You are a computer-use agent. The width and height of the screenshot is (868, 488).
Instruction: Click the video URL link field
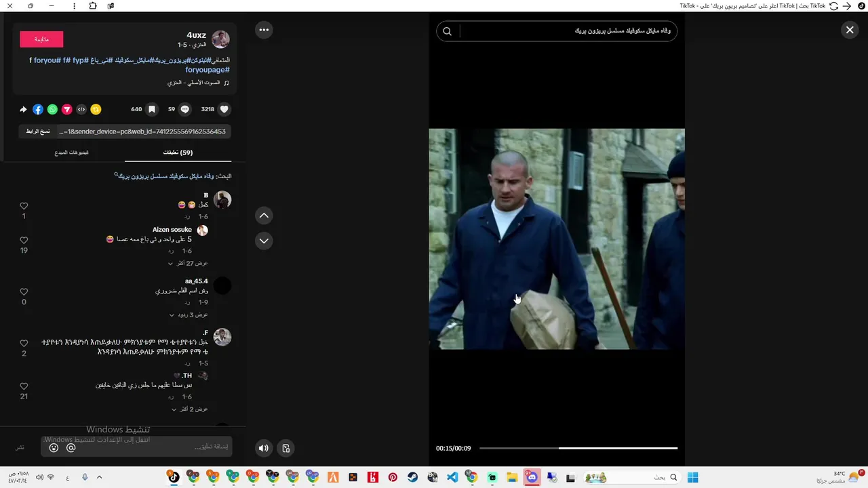pyautogui.click(x=143, y=131)
